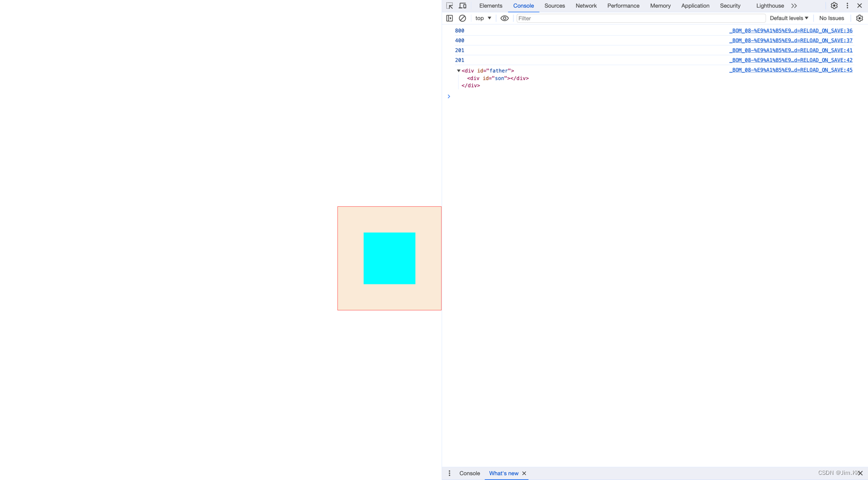Image resolution: width=868 pixels, height=480 pixels.
Task: Close the DevTools panel
Action: tap(860, 6)
